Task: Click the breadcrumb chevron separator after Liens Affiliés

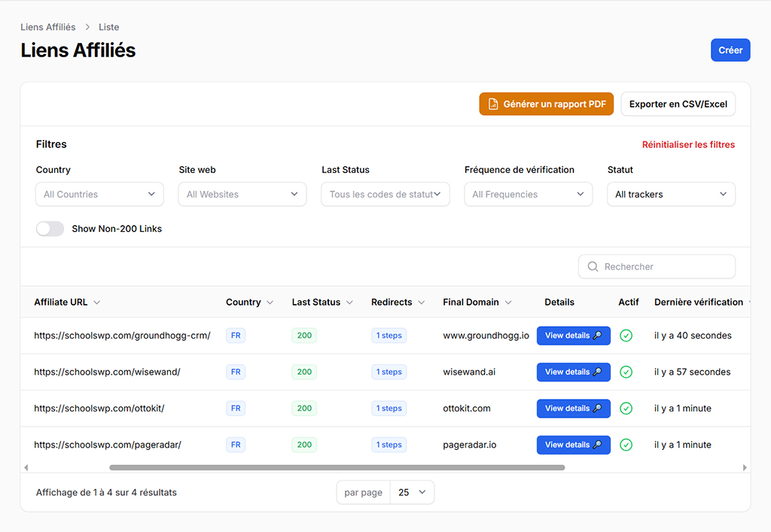Action: tap(87, 27)
